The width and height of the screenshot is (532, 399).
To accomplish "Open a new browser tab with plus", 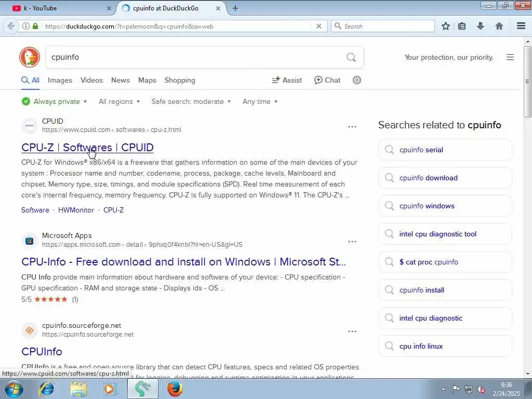I will click(x=235, y=8).
